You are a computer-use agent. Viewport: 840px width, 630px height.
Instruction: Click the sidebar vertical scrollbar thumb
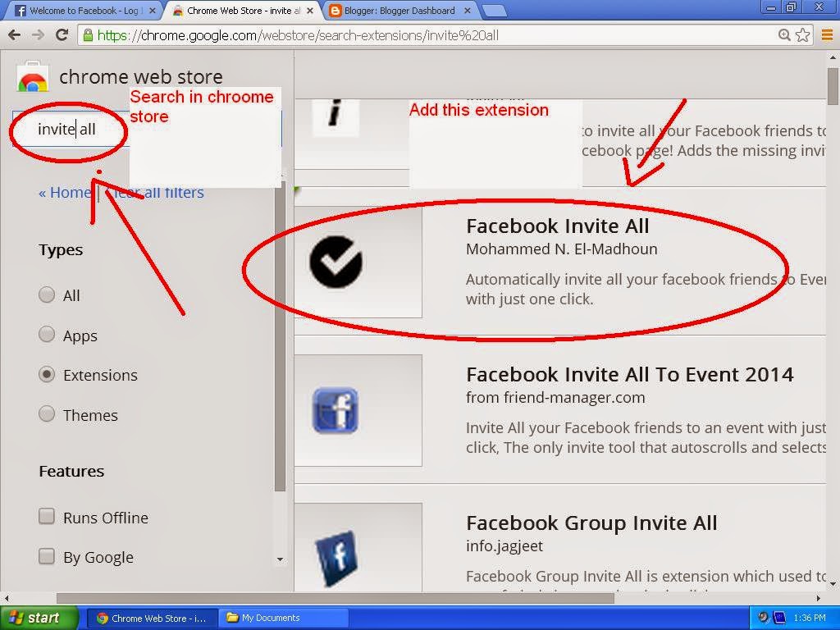tap(280, 337)
